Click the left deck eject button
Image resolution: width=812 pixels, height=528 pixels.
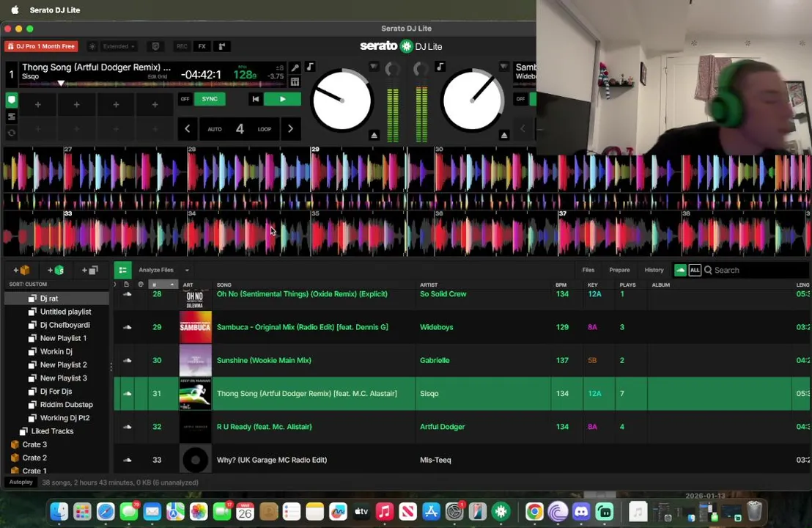click(374, 135)
